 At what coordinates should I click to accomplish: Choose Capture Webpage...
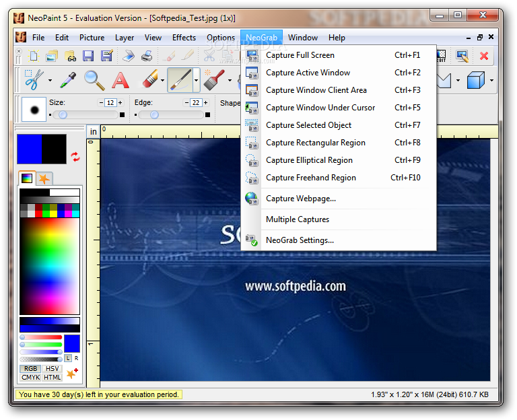tap(339, 199)
